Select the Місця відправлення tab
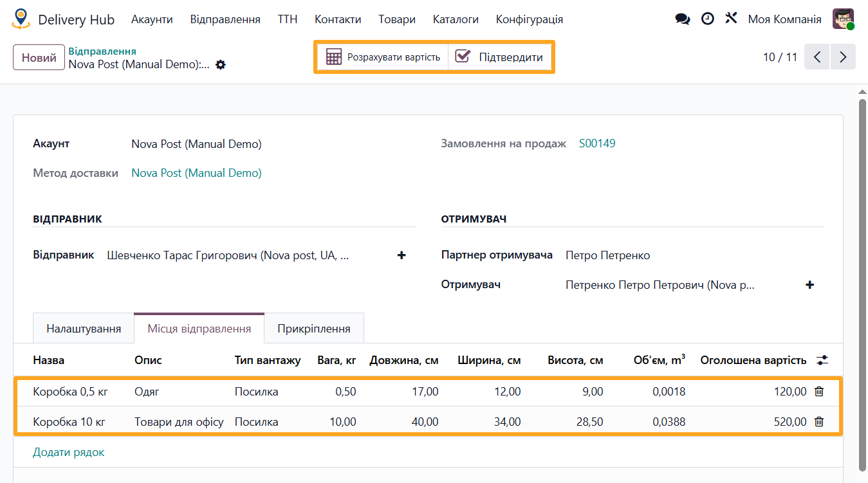 tap(199, 329)
